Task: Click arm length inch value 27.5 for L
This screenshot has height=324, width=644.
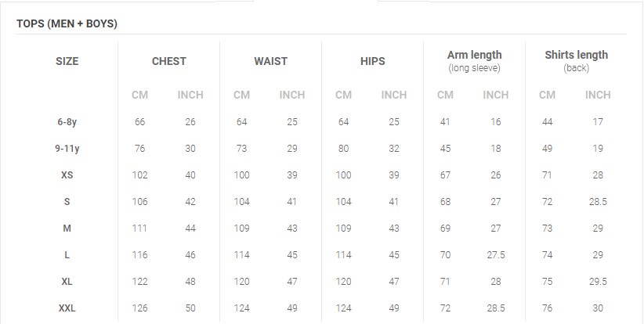Action: pos(495,255)
